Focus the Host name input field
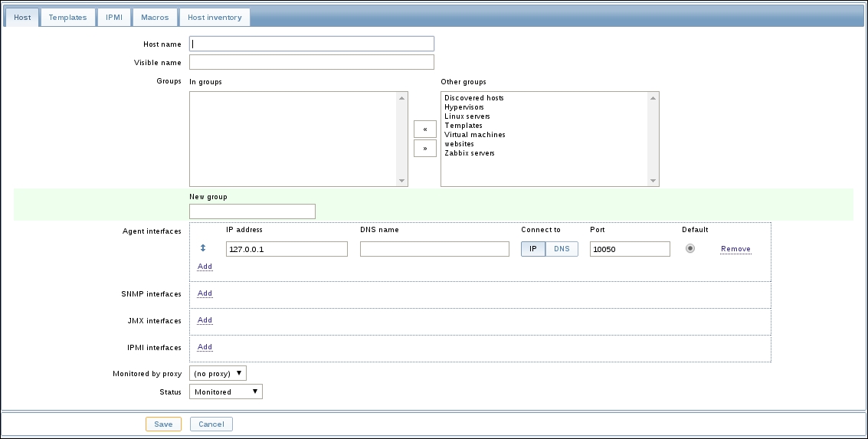This screenshot has width=868, height=439. (311, 44)
